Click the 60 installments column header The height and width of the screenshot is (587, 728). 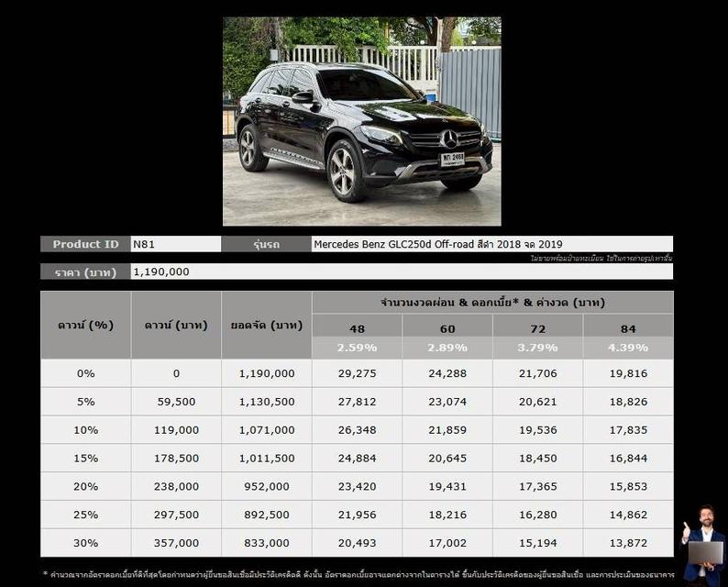click(447, 328)
